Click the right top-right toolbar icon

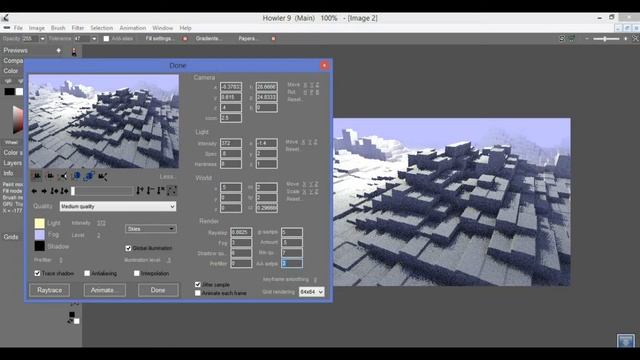572,38
